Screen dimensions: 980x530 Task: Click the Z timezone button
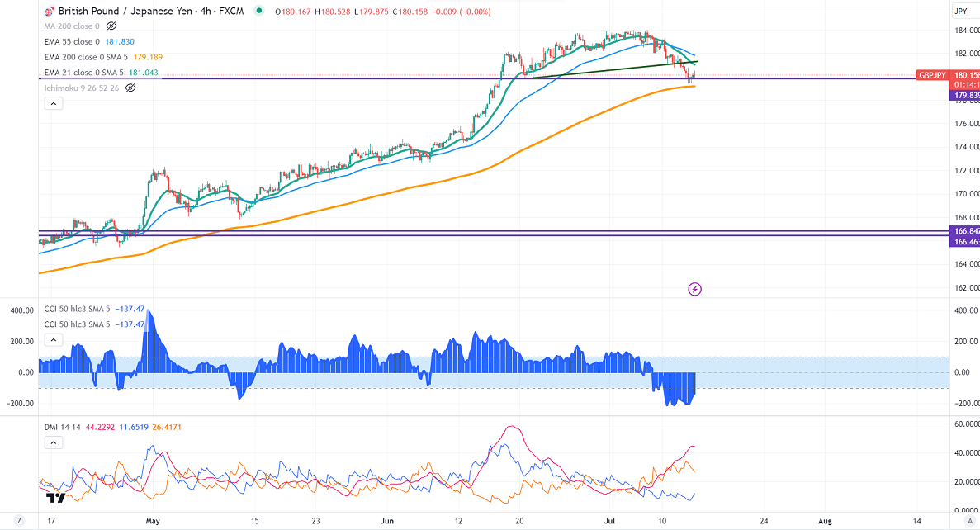(19, 521)
